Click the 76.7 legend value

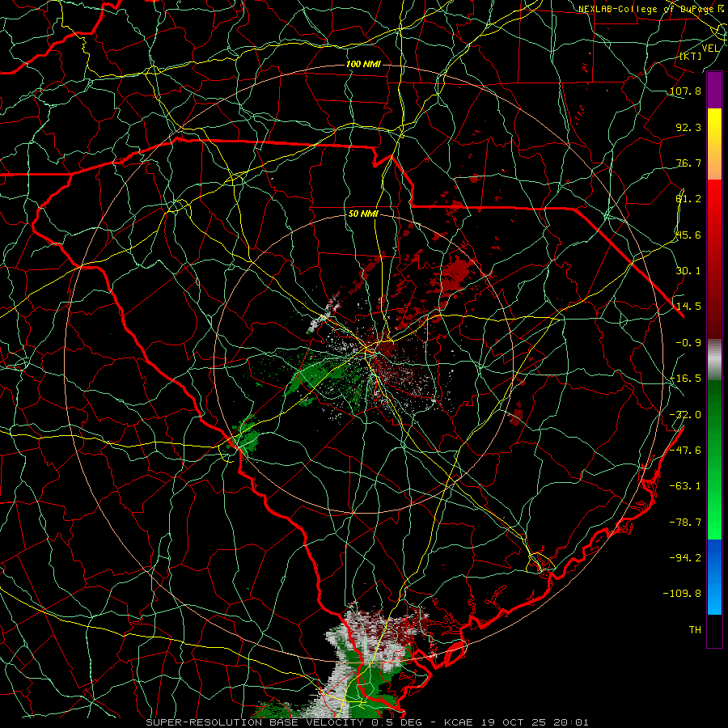coord(688,163)
